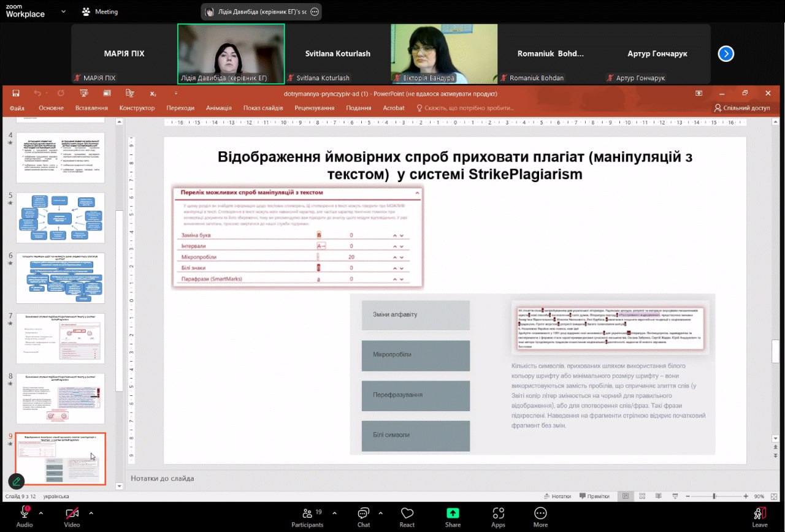
Task: Open the Анімація ribbon tab
Action: point(218,108)
